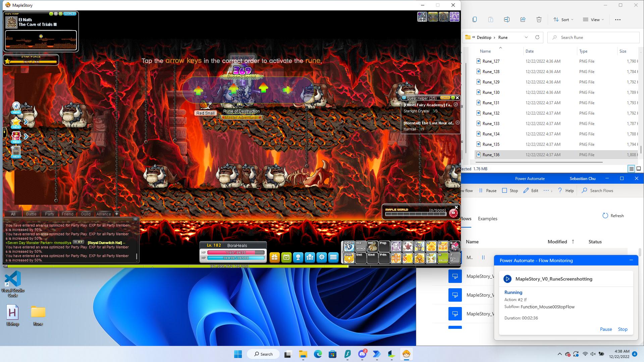The width and height of the screenshot is (644, 362).
Task: Open the MapleStory settings gear icon
Action: 322,257
